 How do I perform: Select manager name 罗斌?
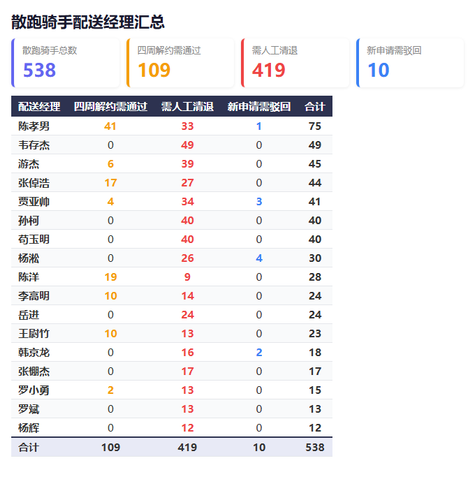point(29,409)
